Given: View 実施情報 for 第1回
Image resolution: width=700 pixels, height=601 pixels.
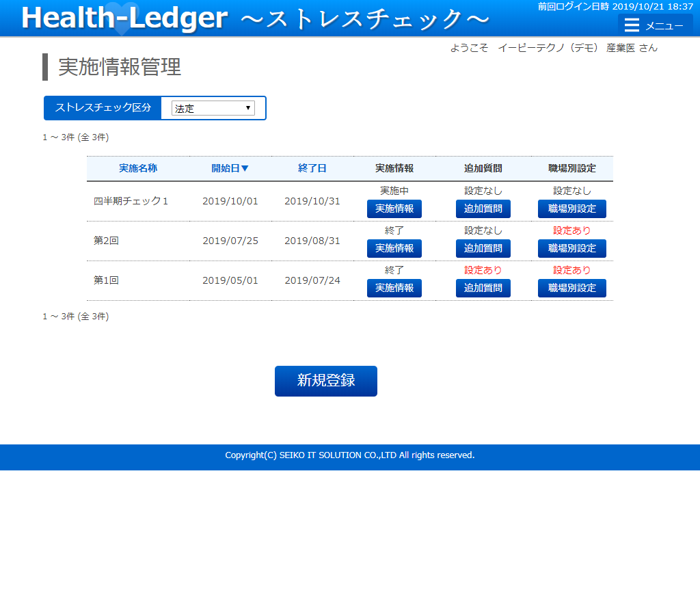Looking at the screenshot, I should (x=394, y=288).
